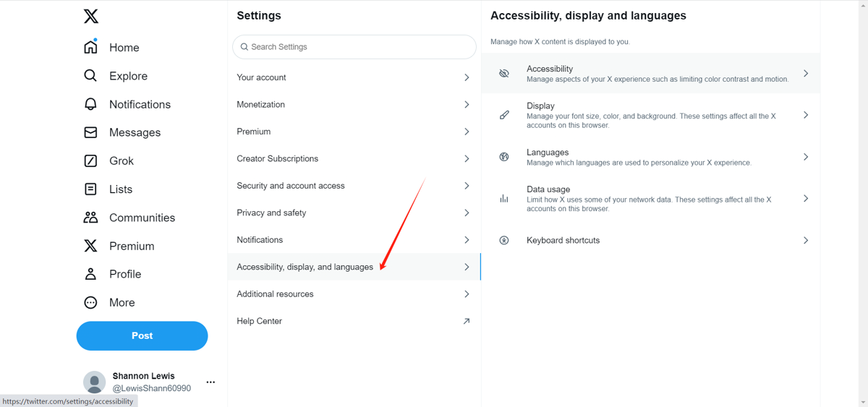The height and width of the screenshot is (407, 868).
Task: Open Notifications bell icon in sidebar
Action: pyautogui.click(x=90, y=104)
